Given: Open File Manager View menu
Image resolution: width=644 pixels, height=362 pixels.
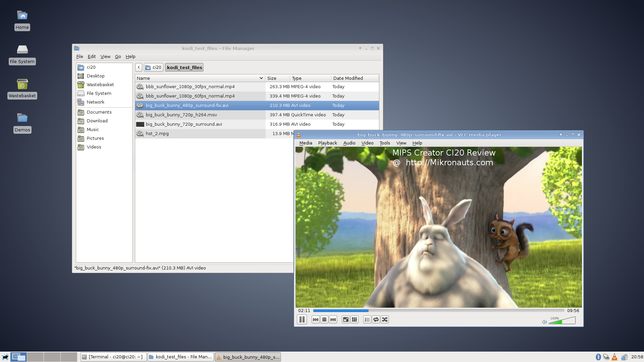Looking at the screenshot, I should (x=105, y=57).
